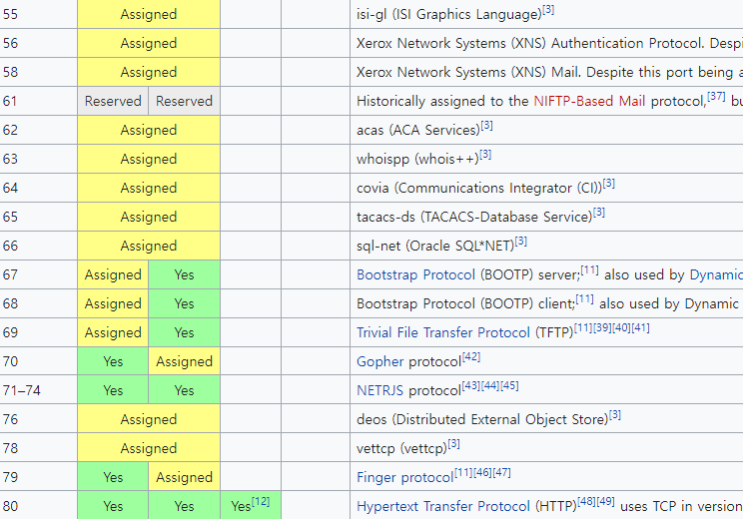Click citation [48] after HTTP

586,501
